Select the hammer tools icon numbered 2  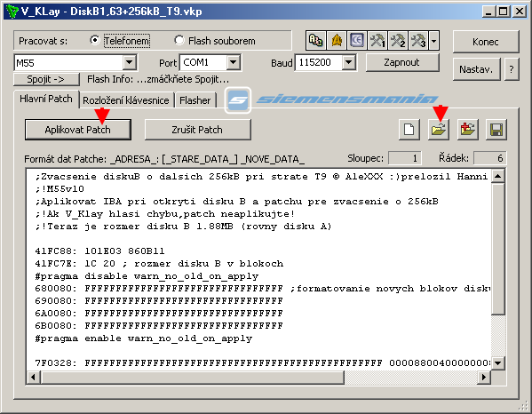(398, 41)
